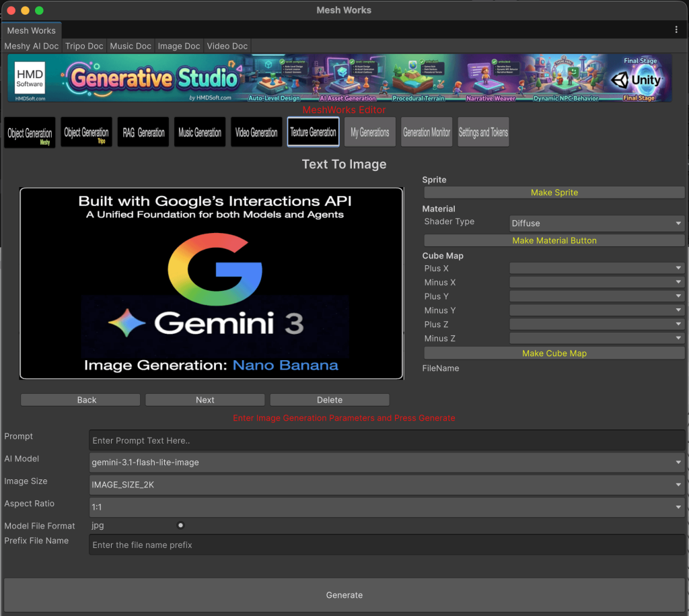The width and height of the screenshot is (689, 616).
Task: Click the Generate button
Action: (x=344, y=594)
